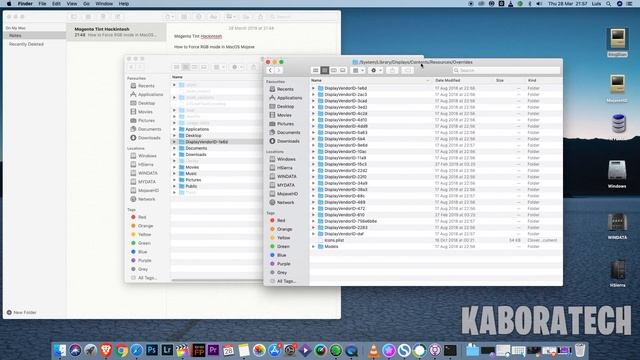
Task: Open the Trash in the Dock
Action: 580,350
